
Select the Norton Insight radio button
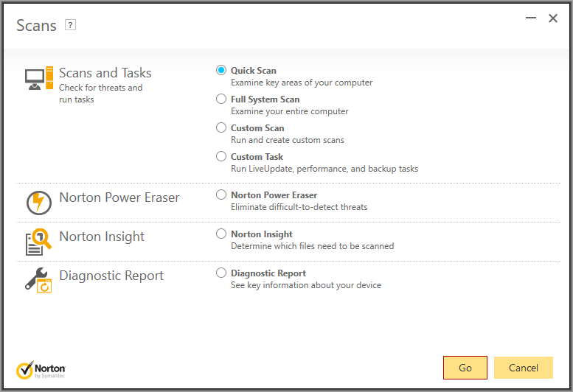(221, 234)
